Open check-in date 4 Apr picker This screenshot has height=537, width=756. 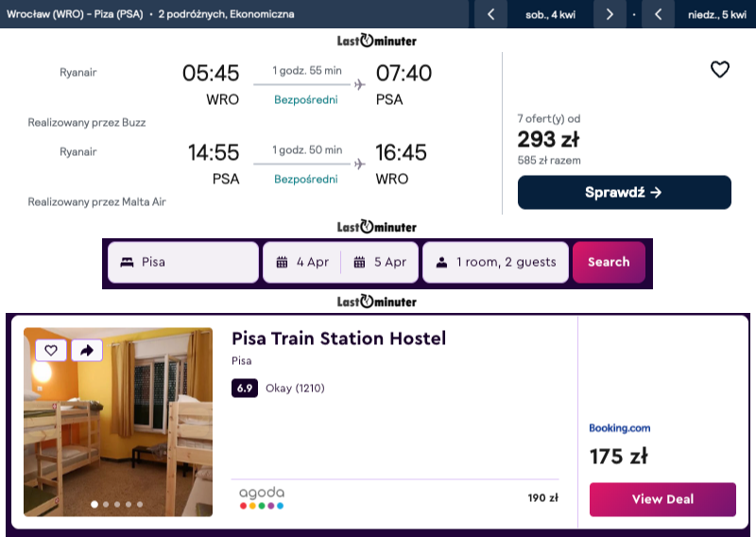click(302, 262)
